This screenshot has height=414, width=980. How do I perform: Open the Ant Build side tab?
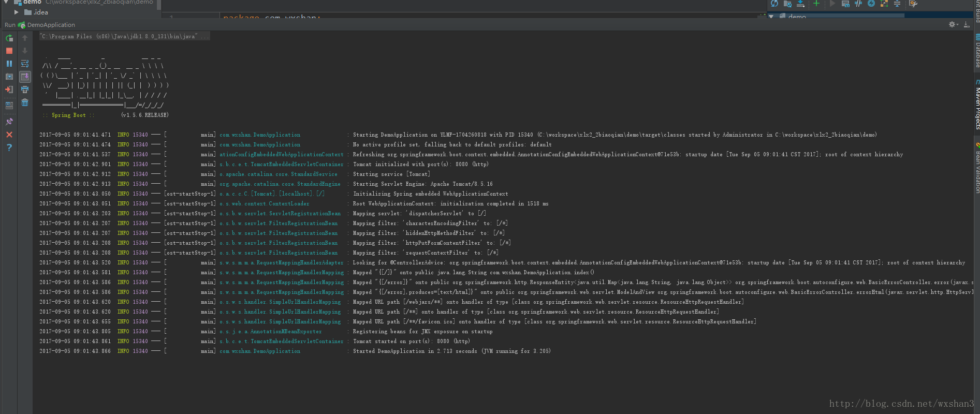click(x=977, y=11)
